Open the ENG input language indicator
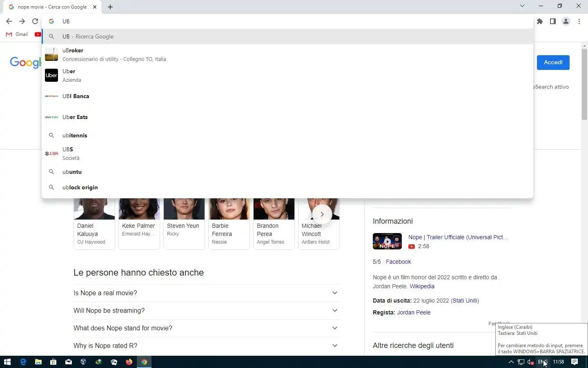This screenshot has height=368, width=588. (x=542, y=362)
